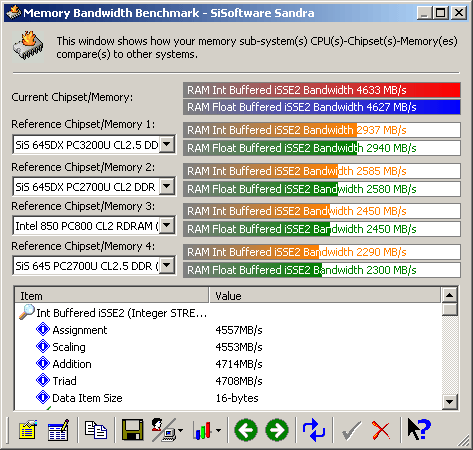The width and height of the screenshot is (473, 450).
Task: Open Reference Chipset/Memory 1 dropdown
Action: [x=167, y=144]
